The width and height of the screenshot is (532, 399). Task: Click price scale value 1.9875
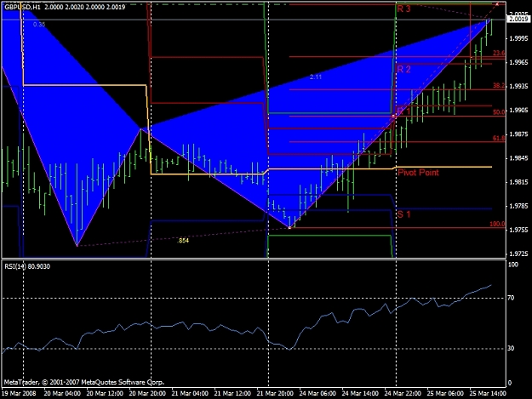tap(518, 134)
